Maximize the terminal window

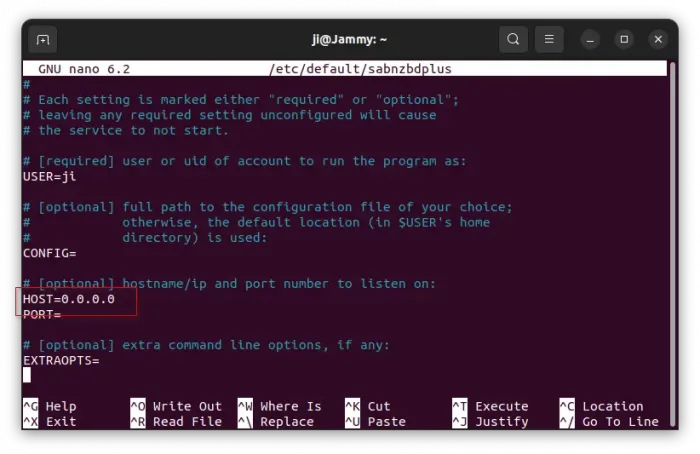pyautogui.click(x=624, y=40)
